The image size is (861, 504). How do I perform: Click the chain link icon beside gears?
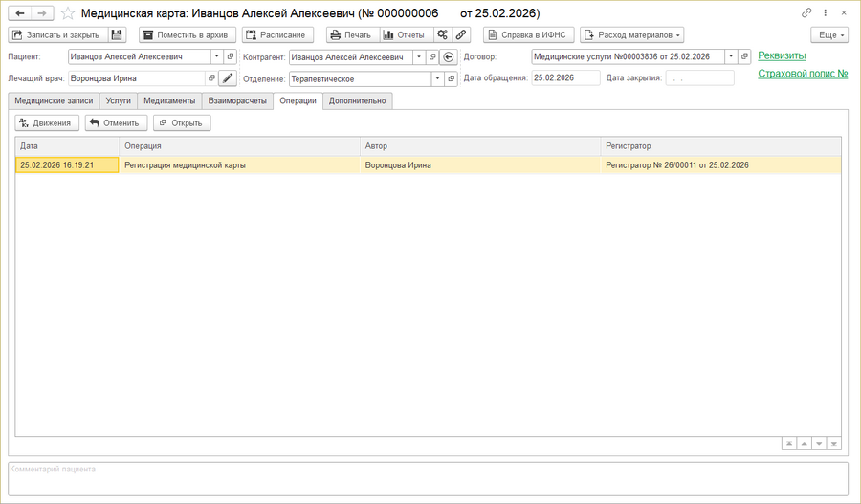[x=461, y=35]
